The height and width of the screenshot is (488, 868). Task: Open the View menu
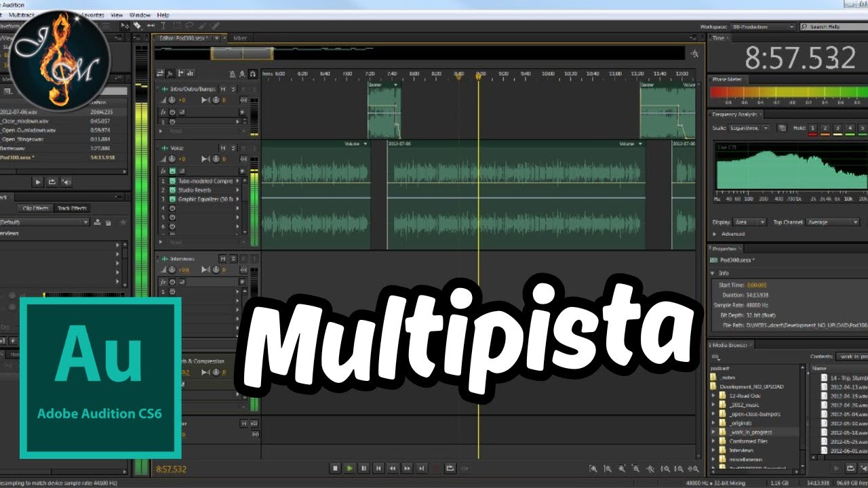pos(117,14)
